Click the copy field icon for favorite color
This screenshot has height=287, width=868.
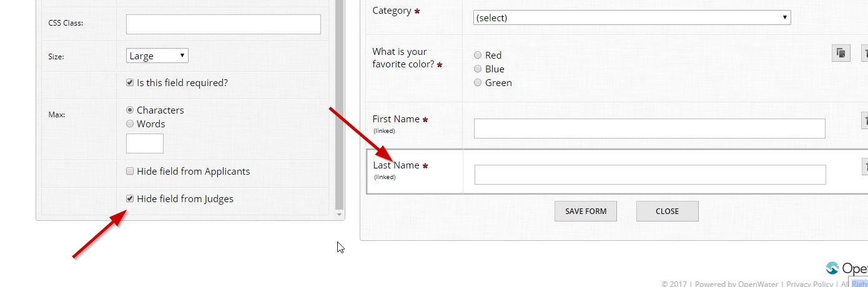(841, 54)
